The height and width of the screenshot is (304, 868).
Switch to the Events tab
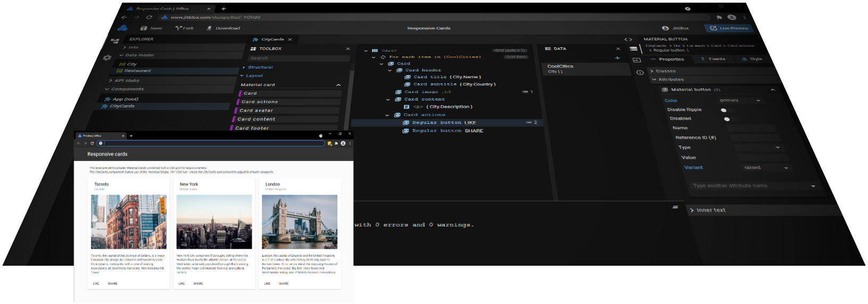click(x=713, y=59)
